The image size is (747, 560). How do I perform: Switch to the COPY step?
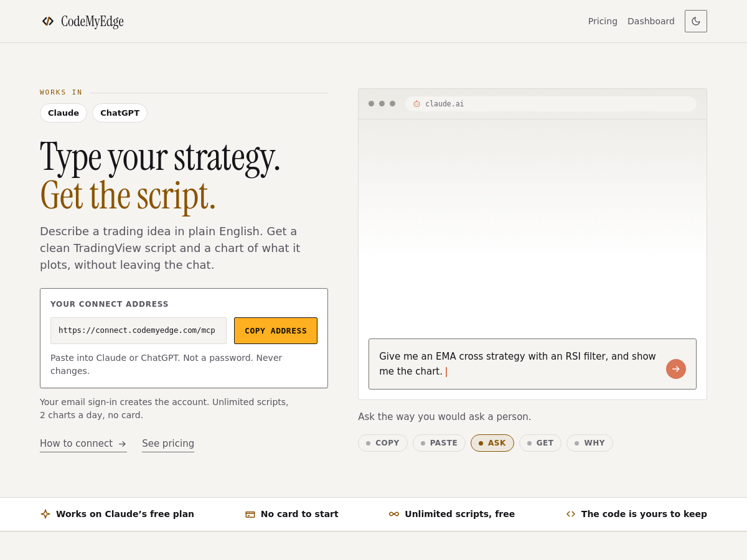[383, 443]
